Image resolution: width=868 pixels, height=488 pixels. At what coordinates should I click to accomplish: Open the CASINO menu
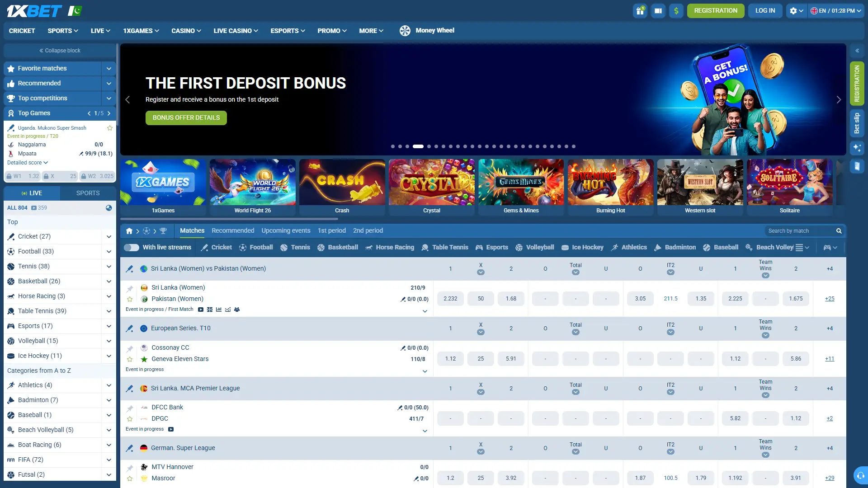click(186, 31)
